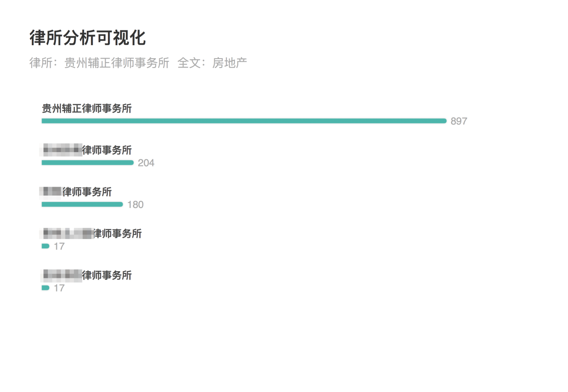Click the teal bar valued 180
This screenshot has width=568, height=392.
point(82,205)
